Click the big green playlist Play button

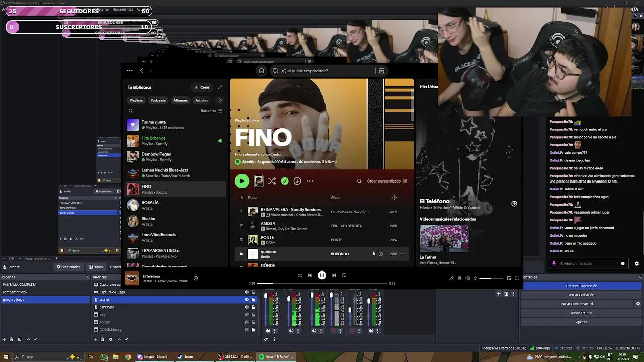pos(242,181)
